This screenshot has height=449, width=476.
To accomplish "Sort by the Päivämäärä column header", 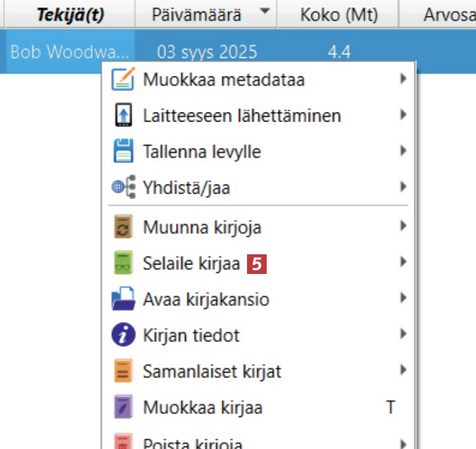I will [206, 14].
